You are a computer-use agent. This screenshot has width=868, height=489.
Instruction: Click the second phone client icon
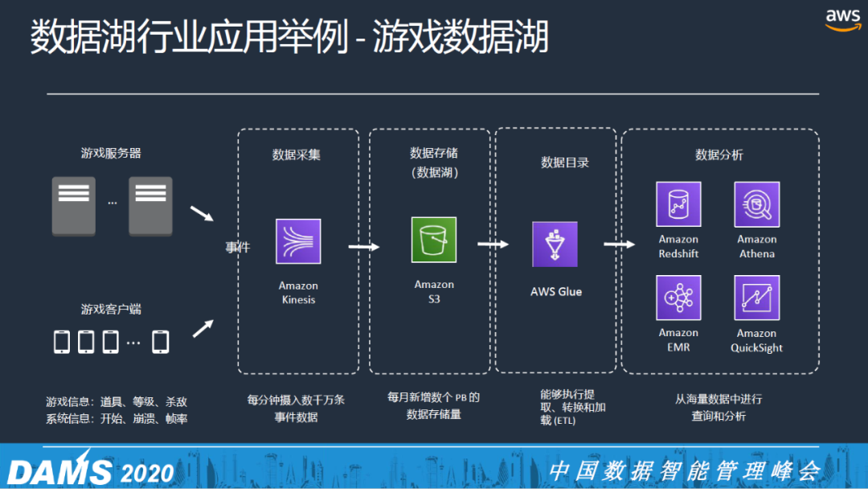click(x=86, y=342)
